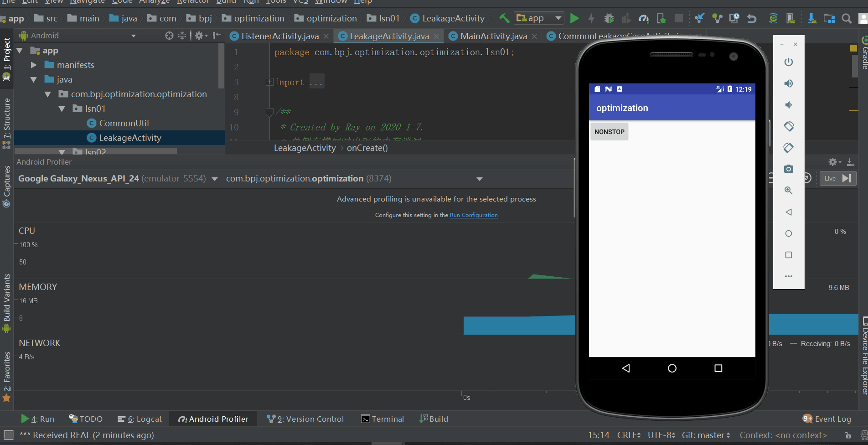868x445 pixels.
Task: Toggle the Favorites side tool window
Action: (6, 376)
